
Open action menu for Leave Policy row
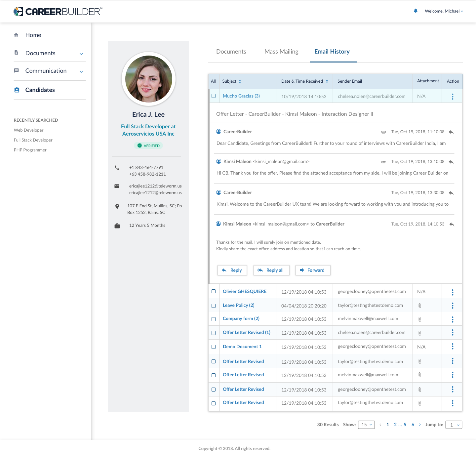[x=453, y=306]
